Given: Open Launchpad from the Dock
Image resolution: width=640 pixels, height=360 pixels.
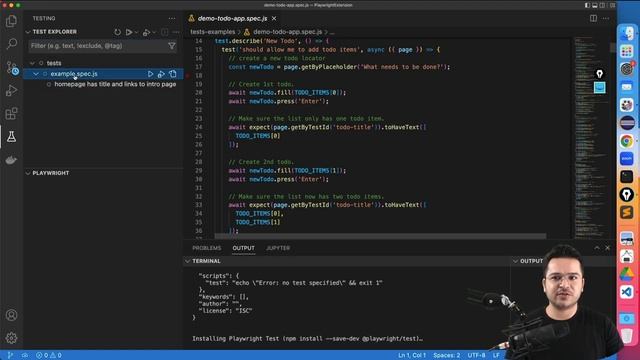Looking at the screenshot, I should pyautogui.click(x=627, y=51).
